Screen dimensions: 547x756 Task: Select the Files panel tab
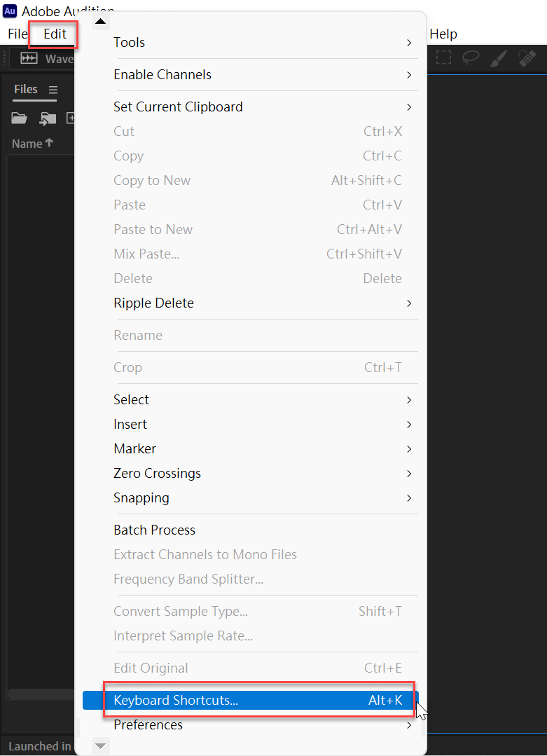[25, 89]
